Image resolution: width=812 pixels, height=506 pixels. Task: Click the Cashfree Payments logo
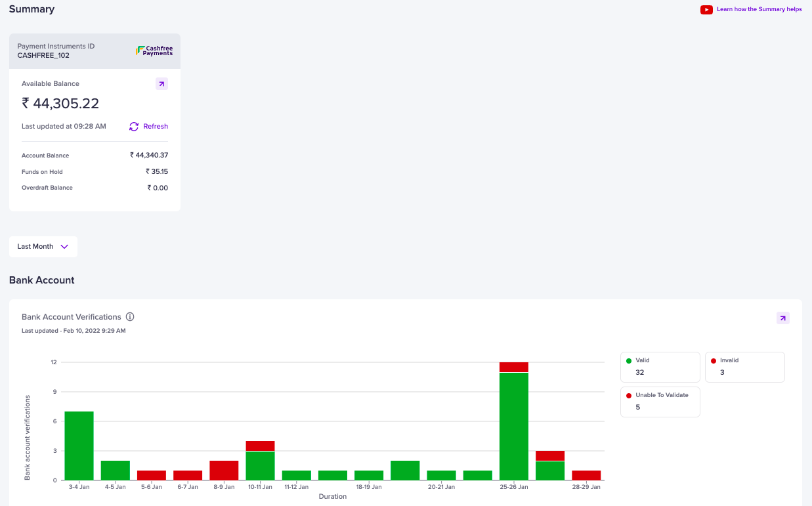[154, 51]
